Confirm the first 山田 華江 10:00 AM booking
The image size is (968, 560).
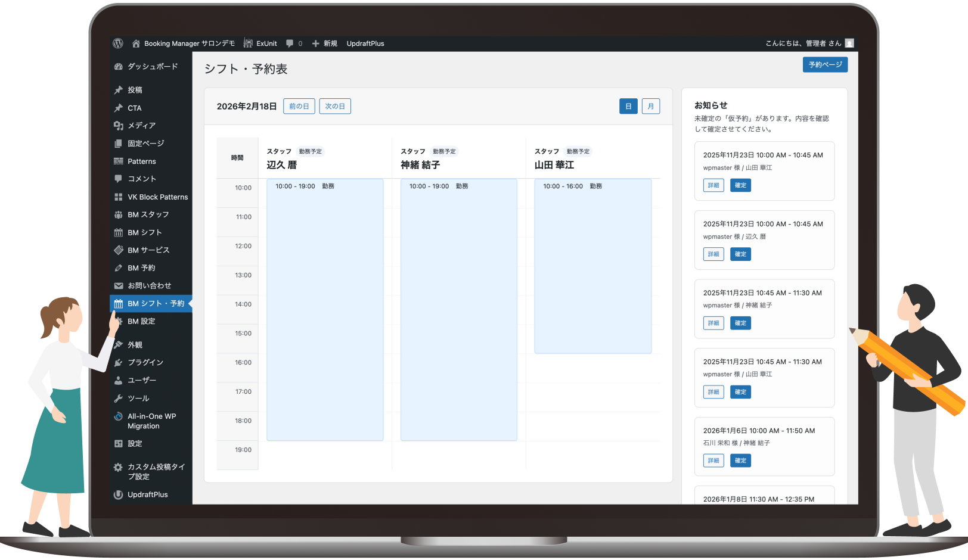[740, 185]
